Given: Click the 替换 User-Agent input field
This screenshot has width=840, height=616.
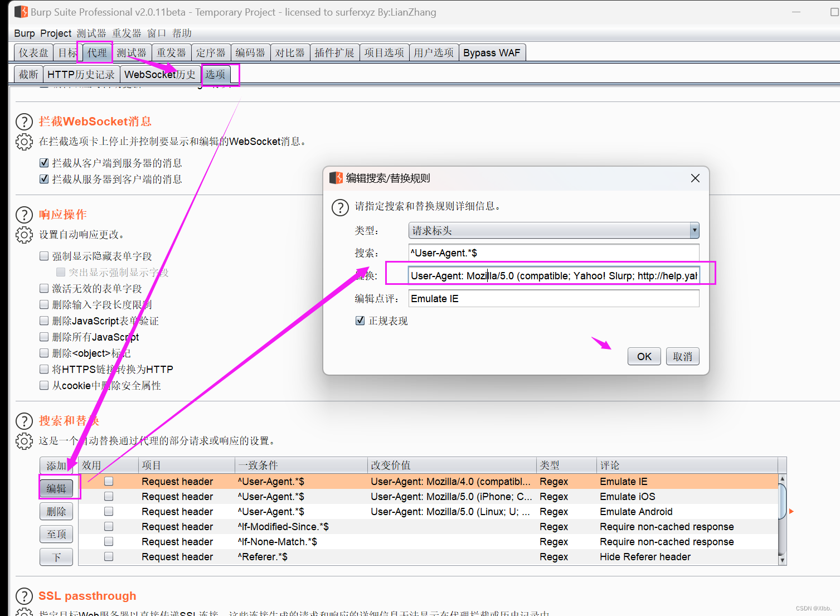Looking at the screenshot, I should 553,275.
